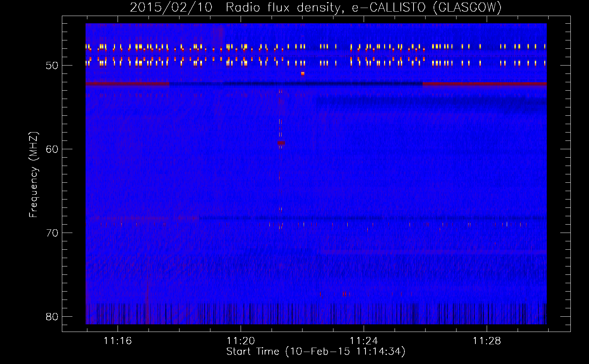Click the 60 MHz frequency tick label
Screen dimensions: 589x364
tap(52, 149)
